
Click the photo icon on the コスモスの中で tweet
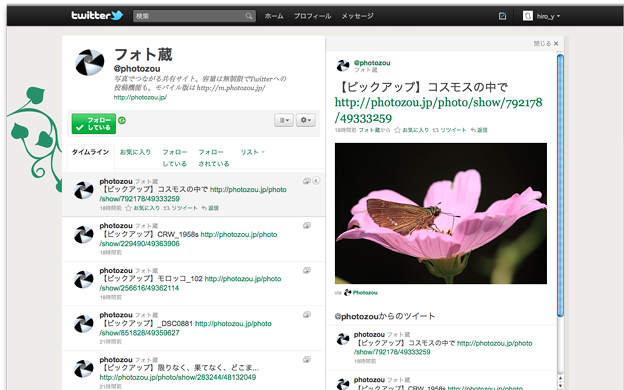point(306,181)
